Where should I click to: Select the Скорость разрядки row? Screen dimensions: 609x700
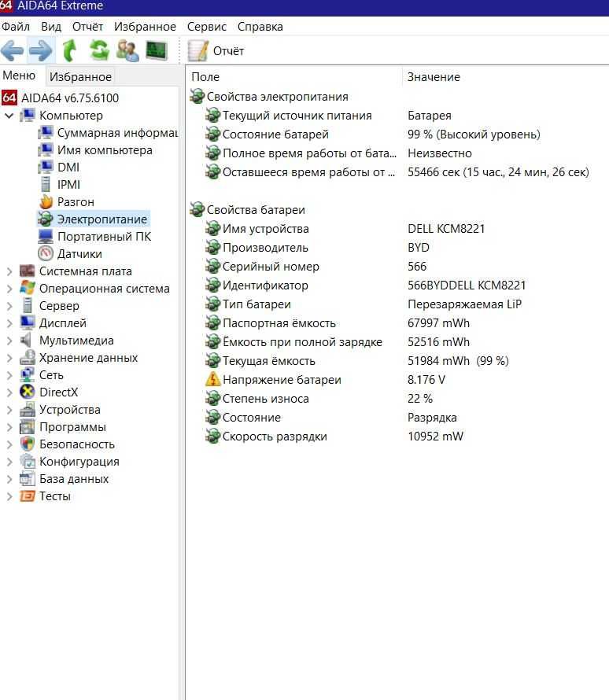[397, 437]
